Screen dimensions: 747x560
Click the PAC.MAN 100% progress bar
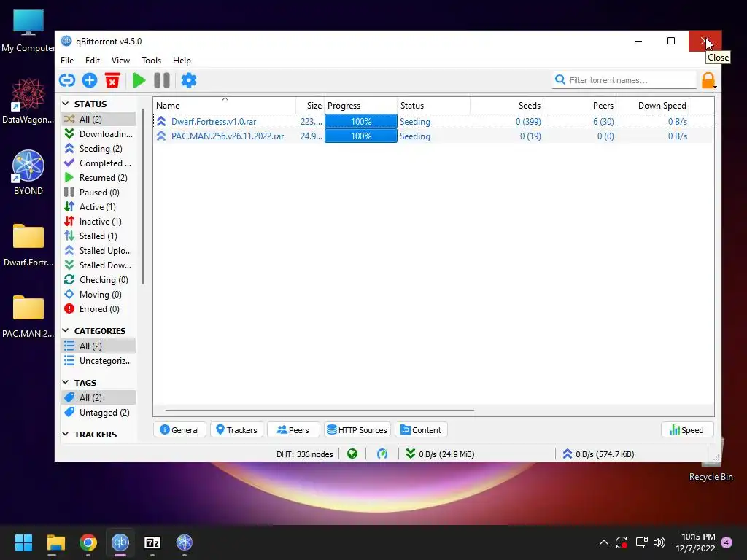click(360, 136)
